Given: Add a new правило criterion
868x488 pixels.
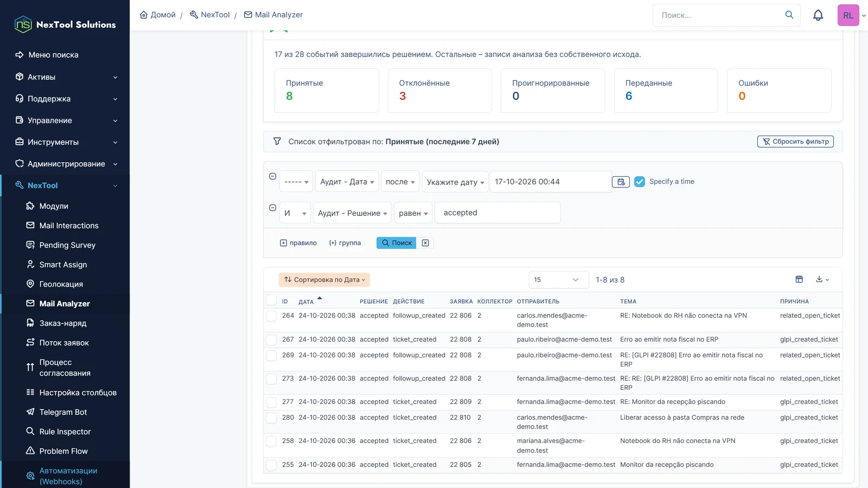Looking at the screenshot, I should click(298, 243).
